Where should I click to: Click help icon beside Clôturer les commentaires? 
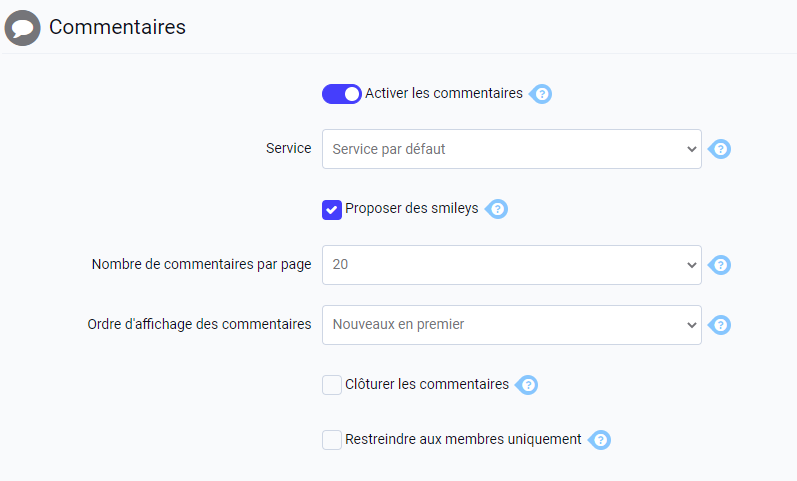click(527, 385)
